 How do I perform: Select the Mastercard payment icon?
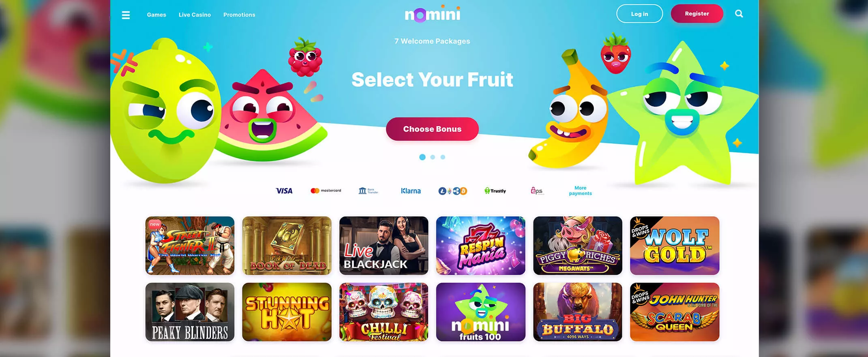(x=326, y=190)
